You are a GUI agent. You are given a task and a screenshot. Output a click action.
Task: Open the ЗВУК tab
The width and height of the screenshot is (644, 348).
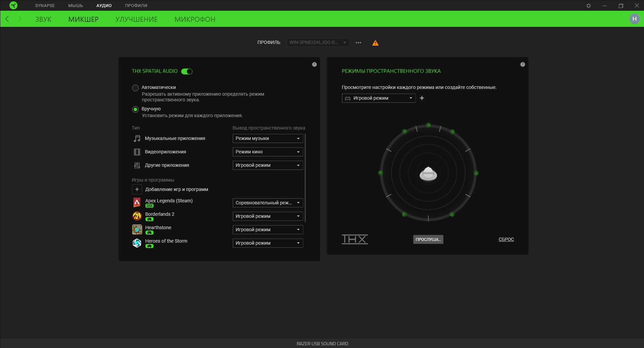click(43, 19)
